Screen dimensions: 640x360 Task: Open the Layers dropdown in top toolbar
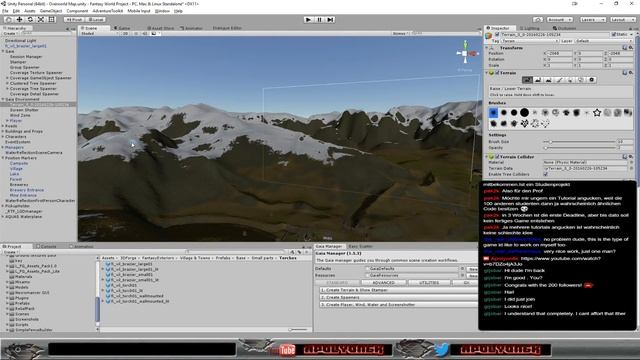(x=592, y=20)
